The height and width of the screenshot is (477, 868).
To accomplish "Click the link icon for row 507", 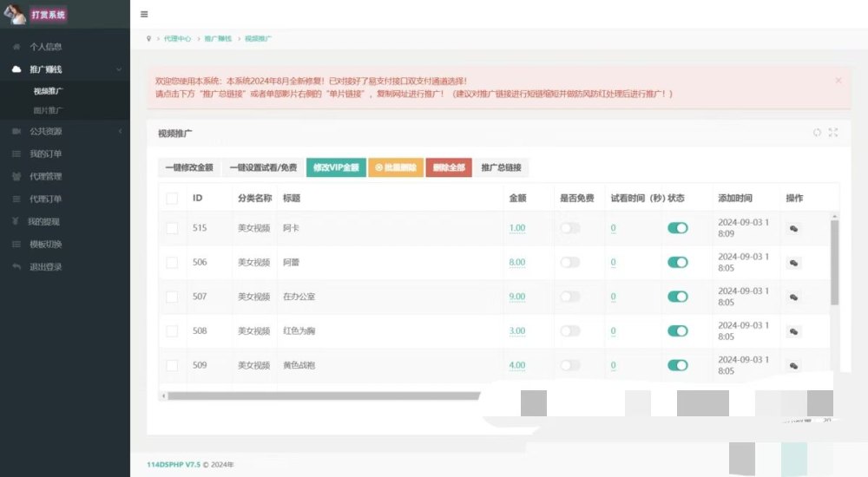I will (x=793, y=297).
